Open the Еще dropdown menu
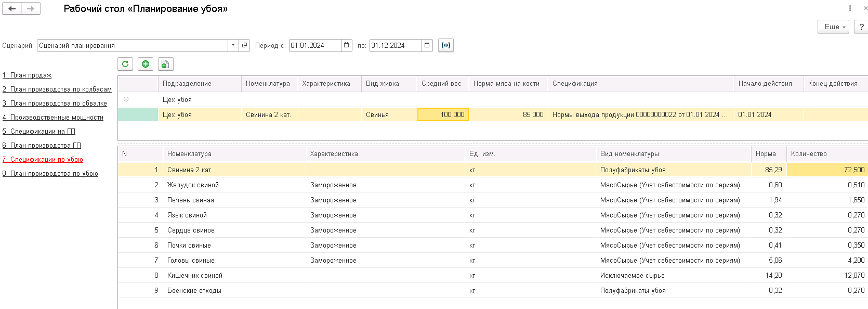Screen dimensions: 868x309 (833, 27)
